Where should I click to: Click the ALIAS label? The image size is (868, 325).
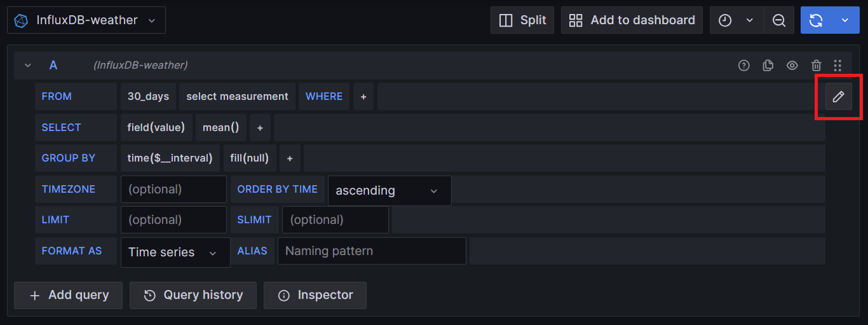252,251
